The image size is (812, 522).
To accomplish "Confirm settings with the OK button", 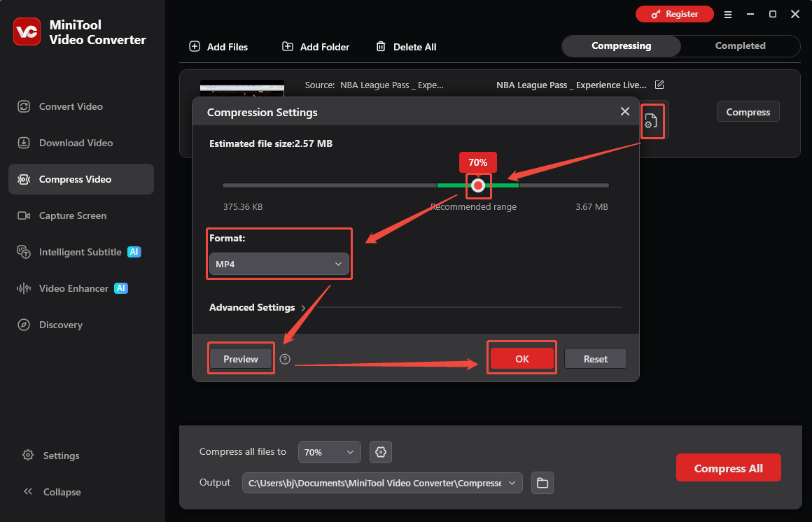I will (x=522, y=359).
